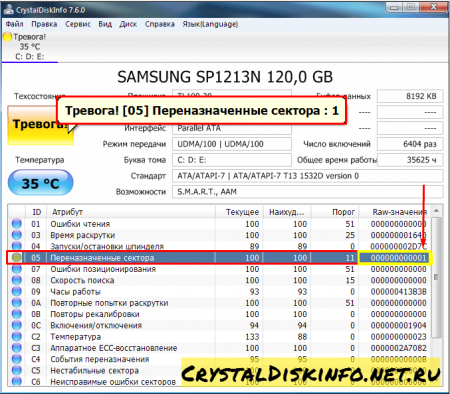Select the Повторы рекалибровки row

point(218,314)
